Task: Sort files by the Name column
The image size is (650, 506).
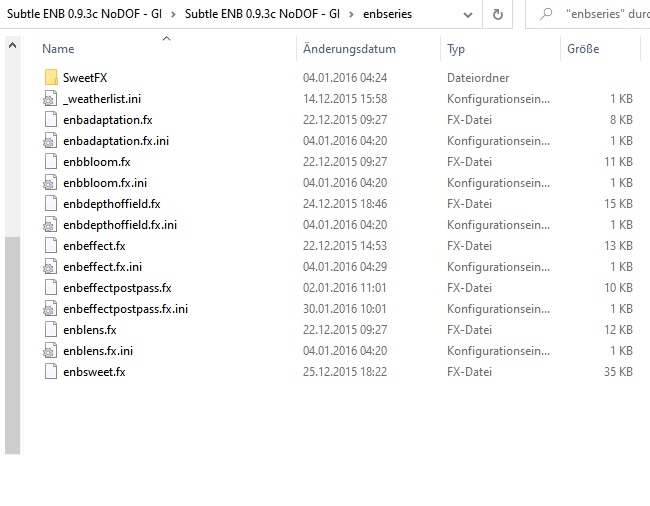Action: pos(58,49)
